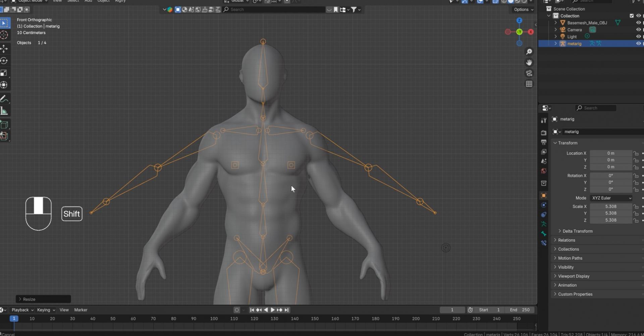This screenshot has height=336, width=644.
Task: Switch orthographic/perspective grid icon
Action: 529,84
